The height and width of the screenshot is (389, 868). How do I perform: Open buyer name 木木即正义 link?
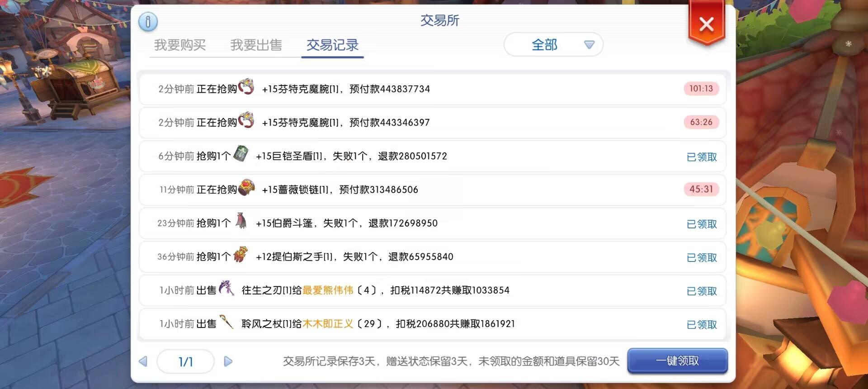328,324
